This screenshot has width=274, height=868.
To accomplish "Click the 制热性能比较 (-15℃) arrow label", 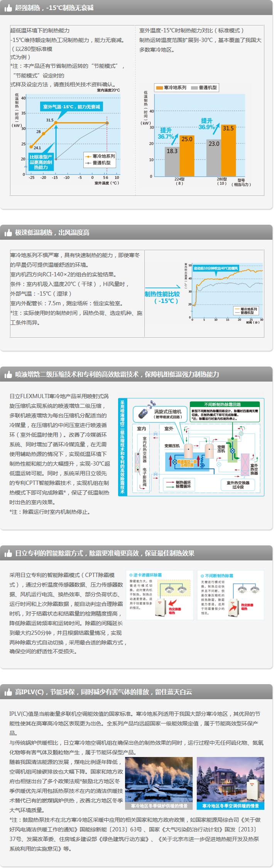I will tap(162, 297).
